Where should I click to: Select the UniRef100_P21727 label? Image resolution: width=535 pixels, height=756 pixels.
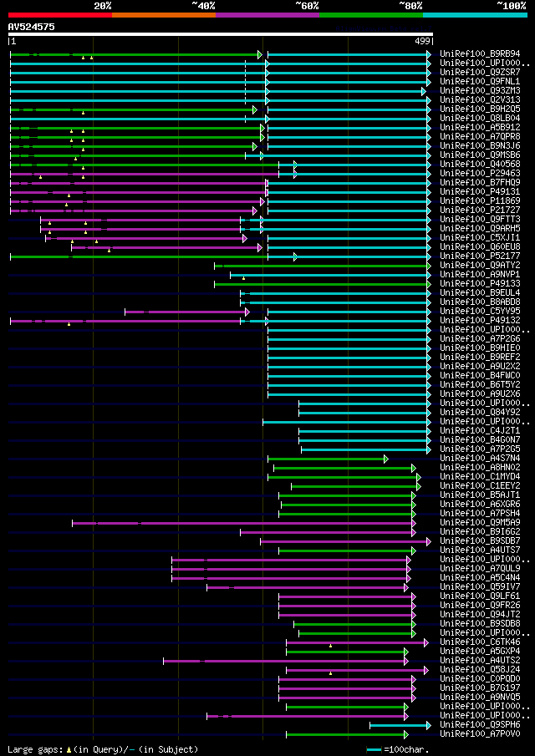pos(480,211)
